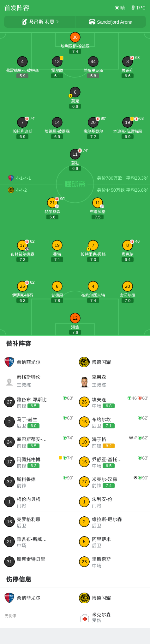Tap the stadium icon beside Sandefjord Arena
The width and height of the screenshot is (150, 644).
pos(92,22)
